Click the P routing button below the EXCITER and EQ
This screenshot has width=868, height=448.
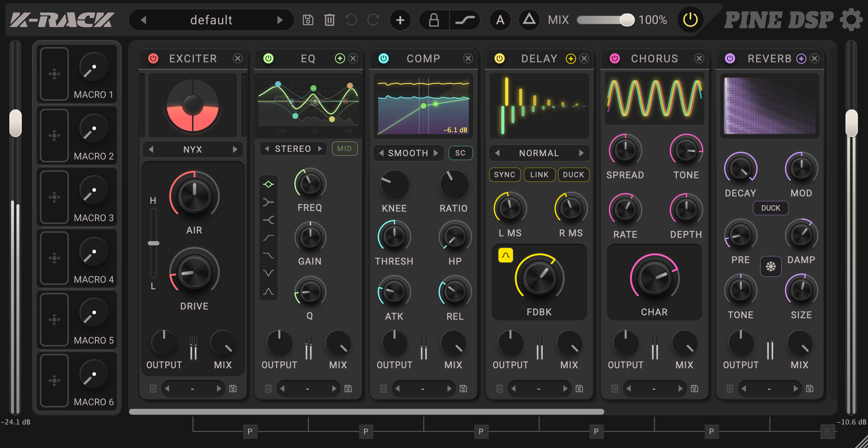click(250, 431)
